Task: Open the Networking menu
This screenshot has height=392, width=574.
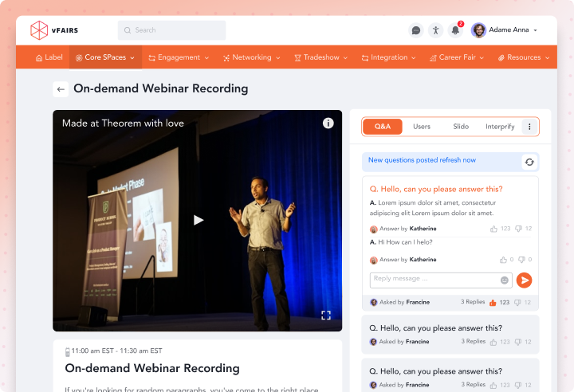Action: [251, 57]
